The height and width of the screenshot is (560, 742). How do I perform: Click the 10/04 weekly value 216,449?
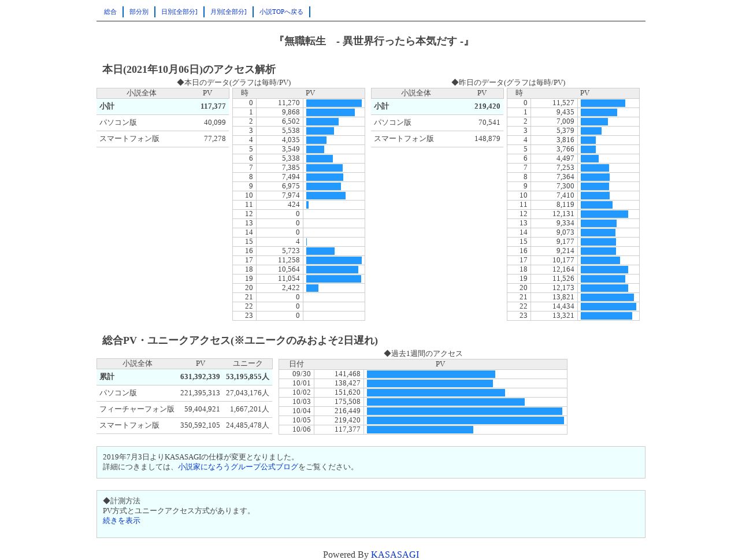[347, 411]
